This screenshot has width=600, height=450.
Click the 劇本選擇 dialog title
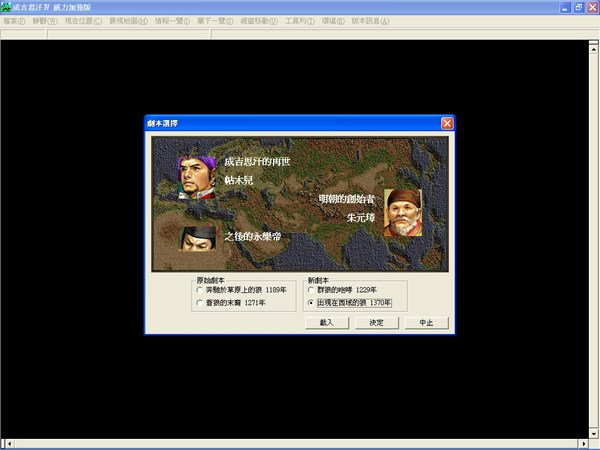tap(163, 123)
